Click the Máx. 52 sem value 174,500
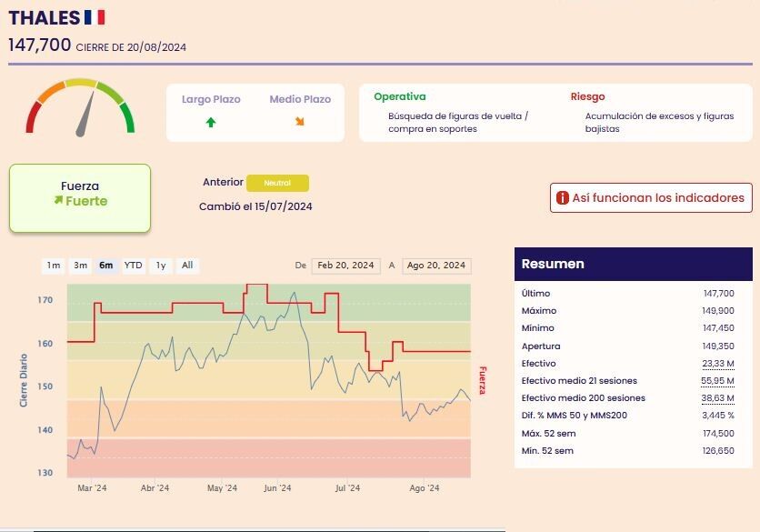Image resolution: width=760 pixels, height=532 pixels. (718, 434)
